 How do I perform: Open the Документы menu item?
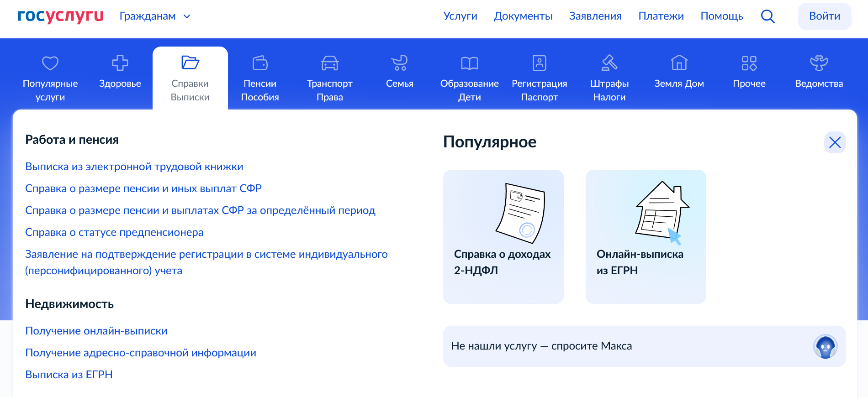click(x=523, y=16)
